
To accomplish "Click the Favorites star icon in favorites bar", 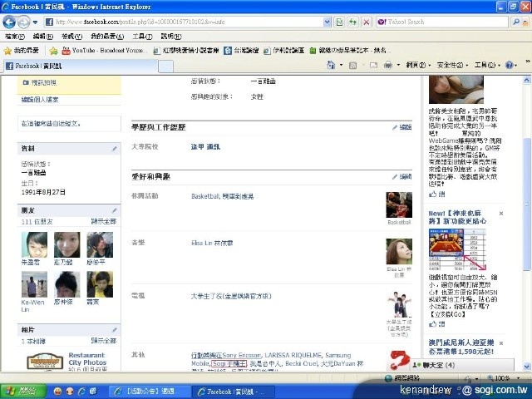I will tap(8, 51).
